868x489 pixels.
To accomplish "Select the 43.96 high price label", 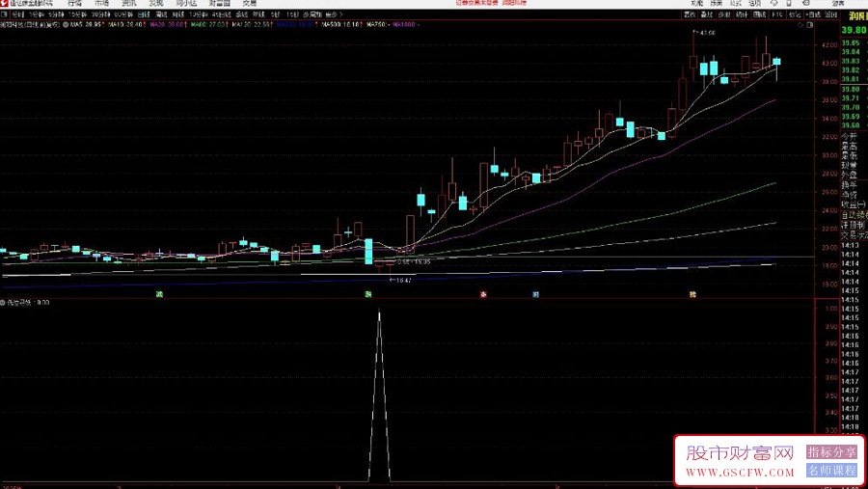I will [707, 33].
